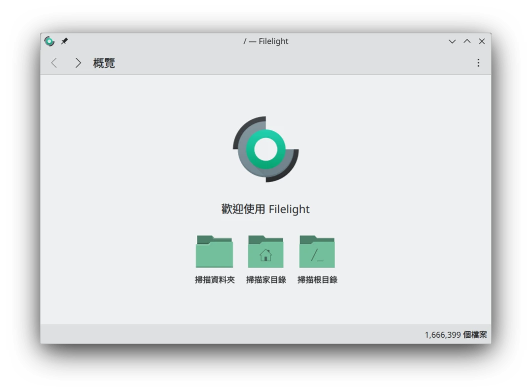Click the 掃描資料夾 folder icon
This screenshot has height=392, width=532.
pyautogui.click(x=214, y=251)
